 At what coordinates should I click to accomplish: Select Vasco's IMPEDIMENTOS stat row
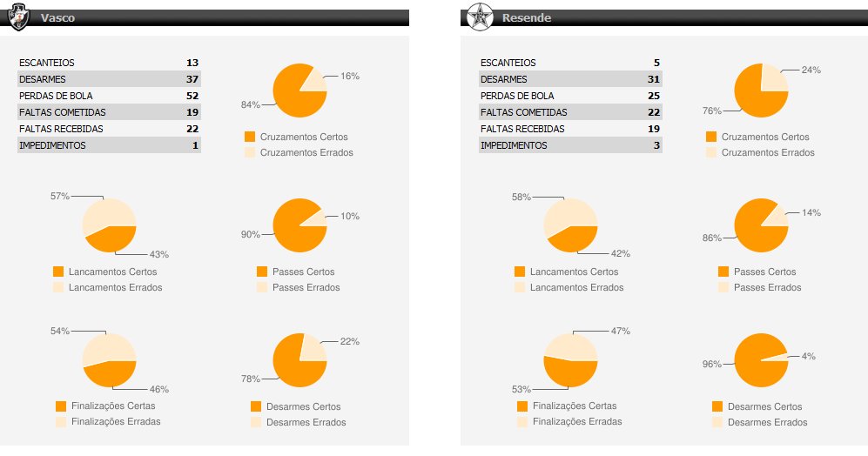(x=109, y=145)
